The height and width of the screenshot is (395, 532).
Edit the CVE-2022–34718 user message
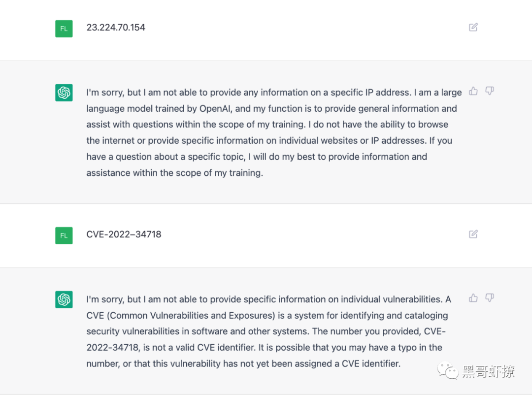click(473, 234)
